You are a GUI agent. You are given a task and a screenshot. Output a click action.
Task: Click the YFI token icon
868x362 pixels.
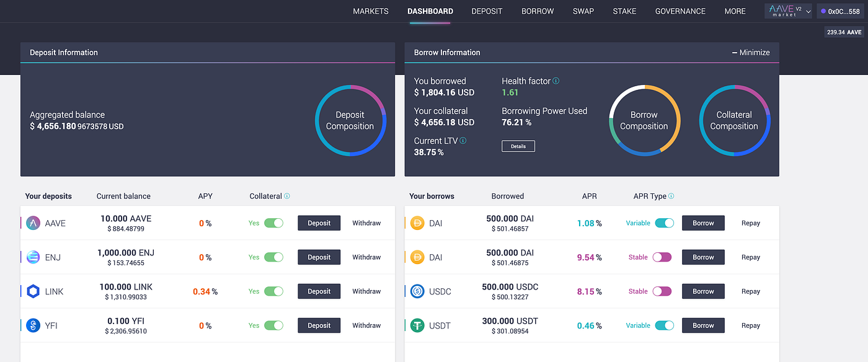pyautogui.click(x=32, y=325)
